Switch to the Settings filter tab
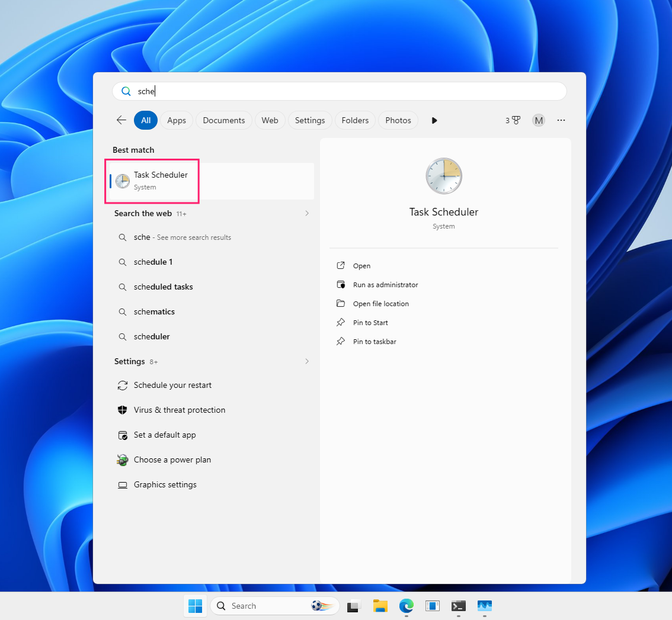 pyautogui.click(x=310, y=120)
